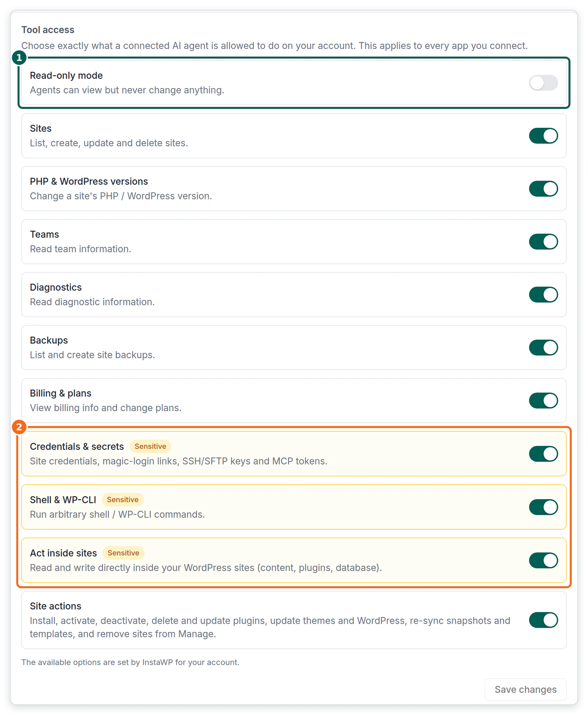588x715 pixels.
Task: Click the Sensitive badge beside Shell & WP-CLI
Action: coord(123,500)
